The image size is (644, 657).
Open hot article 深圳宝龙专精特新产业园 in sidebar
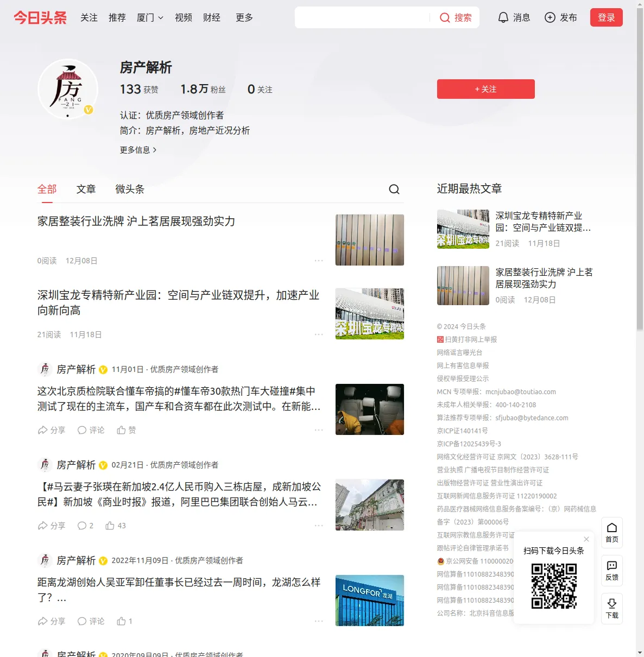[544, 222]
